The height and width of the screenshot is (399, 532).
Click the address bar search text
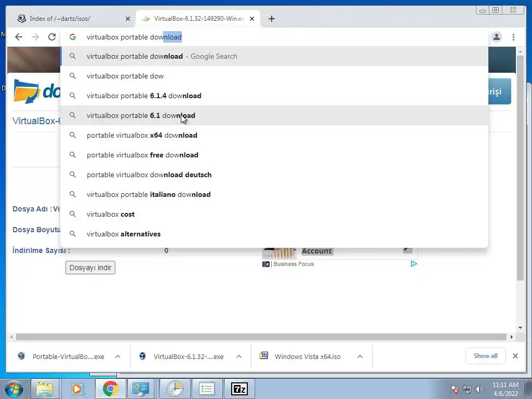coord(134,37)
